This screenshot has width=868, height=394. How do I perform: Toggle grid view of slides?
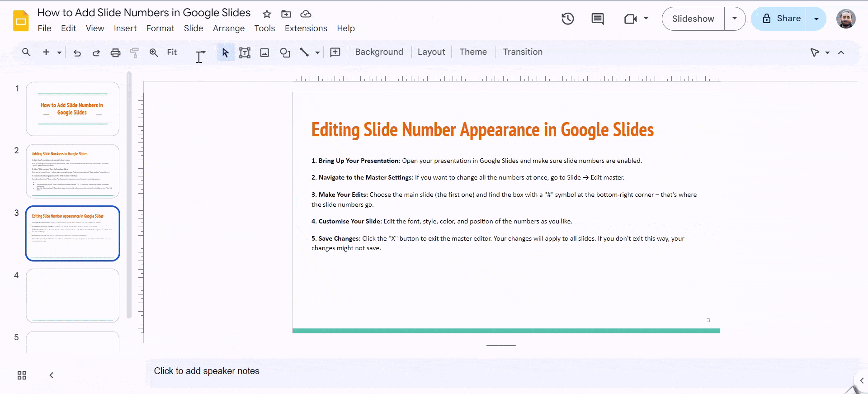coord(22,375)
